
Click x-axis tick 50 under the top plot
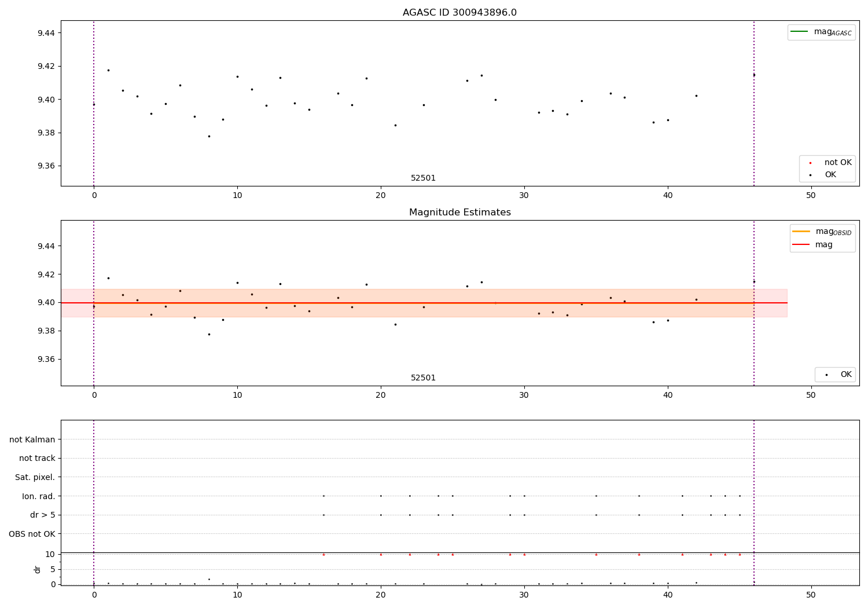coord(811,196)
